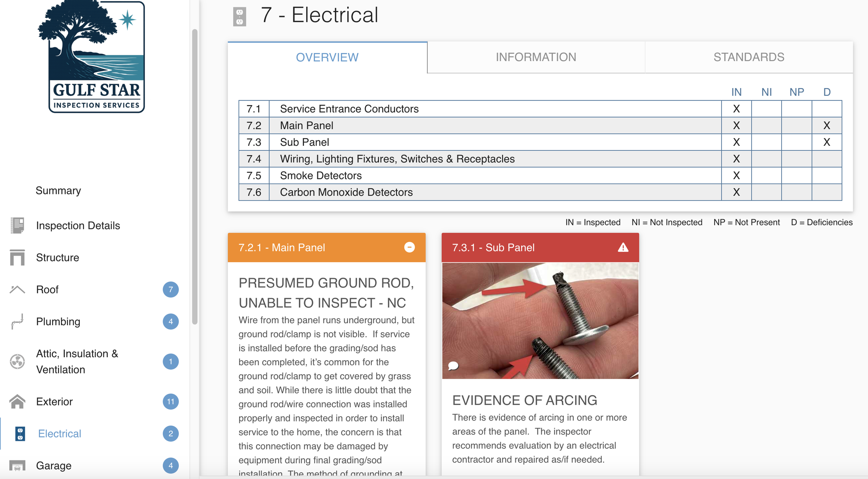Viewport: 868px width, 479px height.
Task: Select the Overview tab
Action: (327, 57)
